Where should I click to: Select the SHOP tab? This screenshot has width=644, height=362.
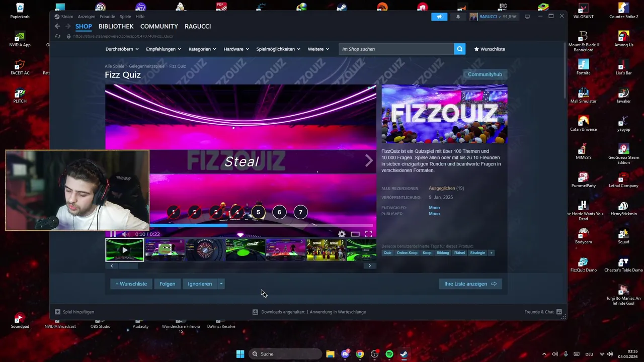pyautogui.click(x=84, y=26)
